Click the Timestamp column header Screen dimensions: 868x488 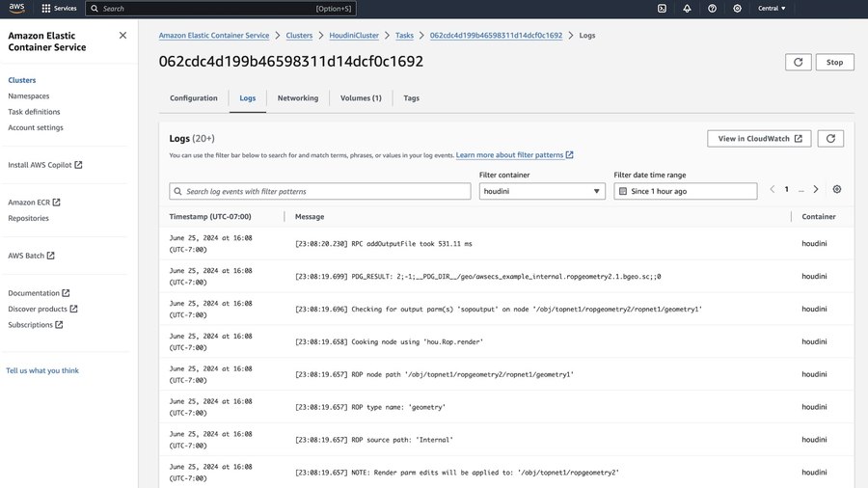point(210,217)
